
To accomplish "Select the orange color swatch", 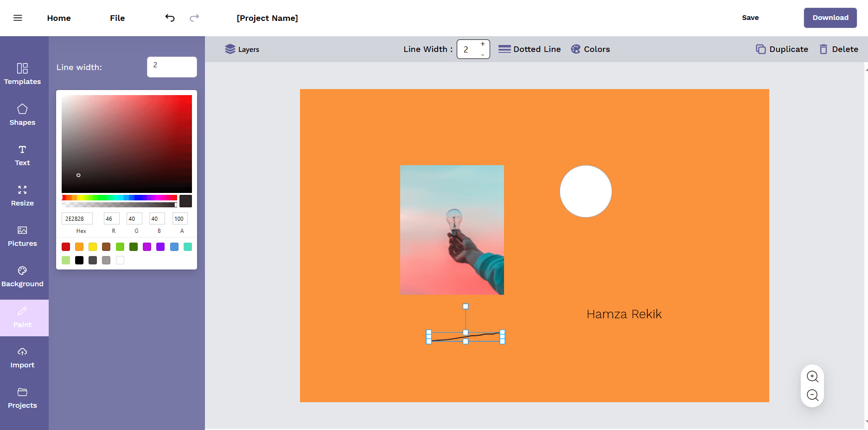I will [79, 247].
